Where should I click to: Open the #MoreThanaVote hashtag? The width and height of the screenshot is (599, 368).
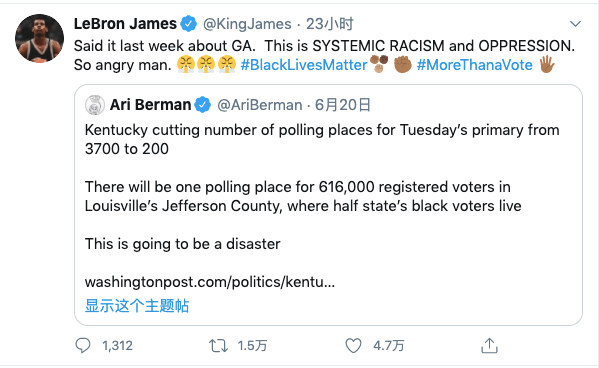click(474, 65)
